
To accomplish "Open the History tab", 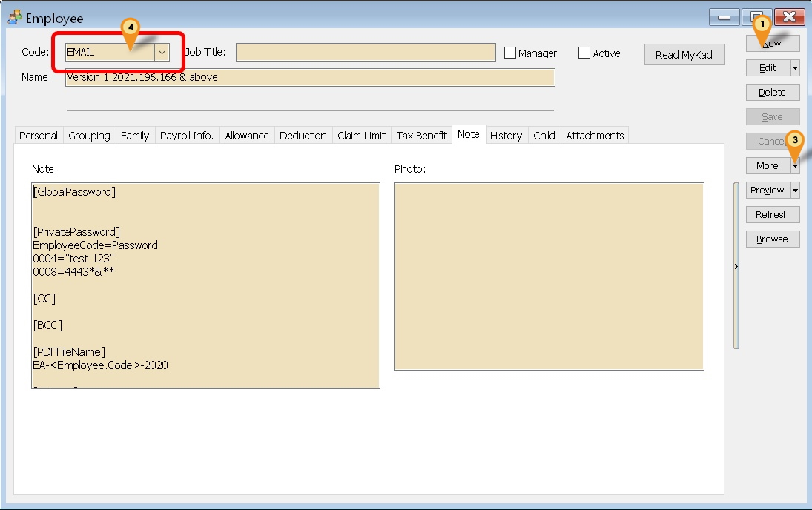I will tap(506, 135).
